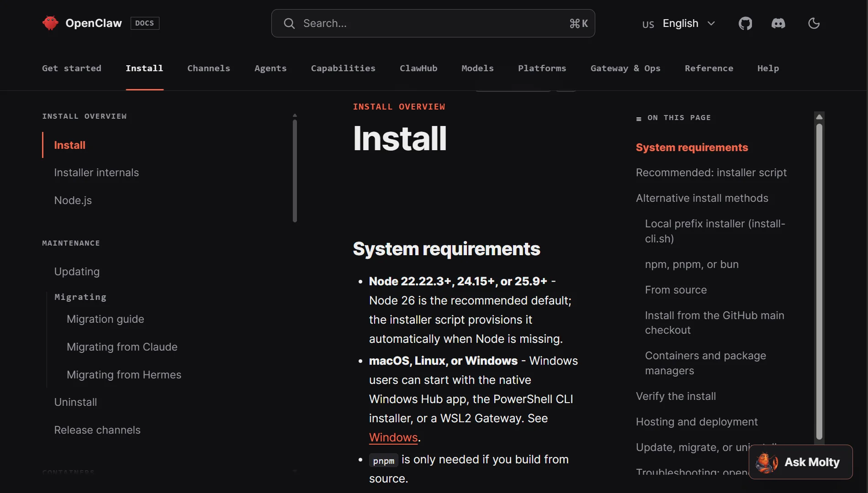Jump to From source section
The height and width of the screenshot is (493, 868).
676,290
